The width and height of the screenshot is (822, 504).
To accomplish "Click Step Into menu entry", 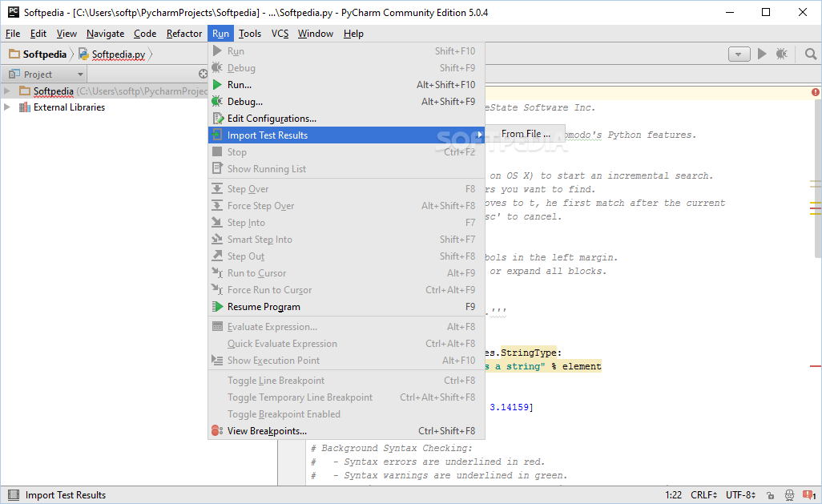I will (x=346, y=223).
